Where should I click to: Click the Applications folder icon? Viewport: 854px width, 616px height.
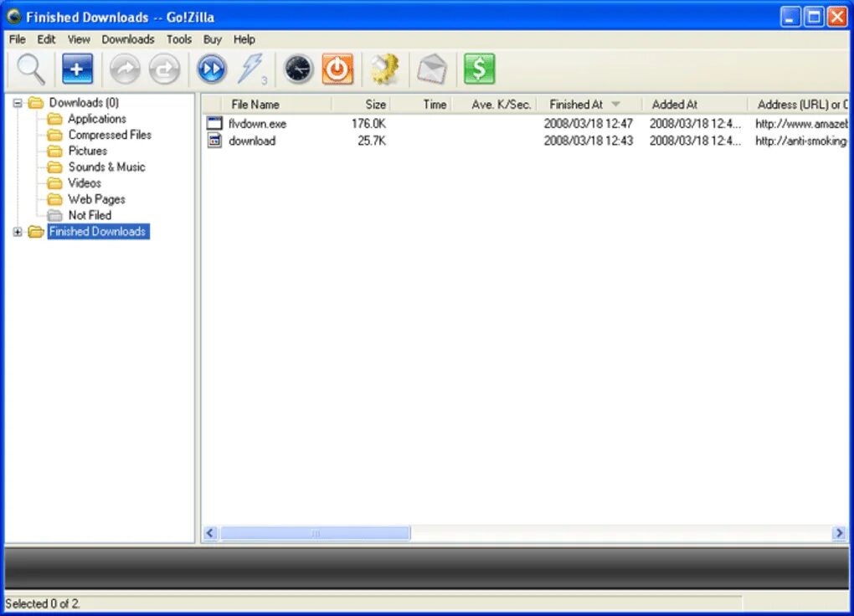[54, 119]
